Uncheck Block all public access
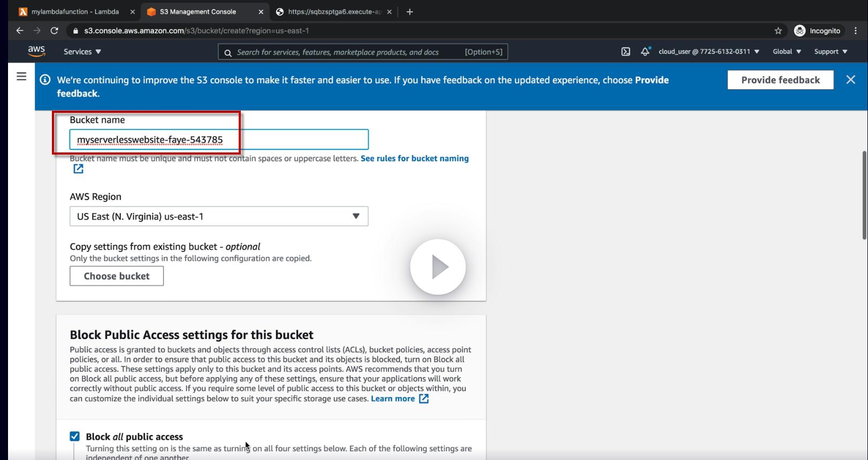Screen dimensions: 868x460 point(74,436)
